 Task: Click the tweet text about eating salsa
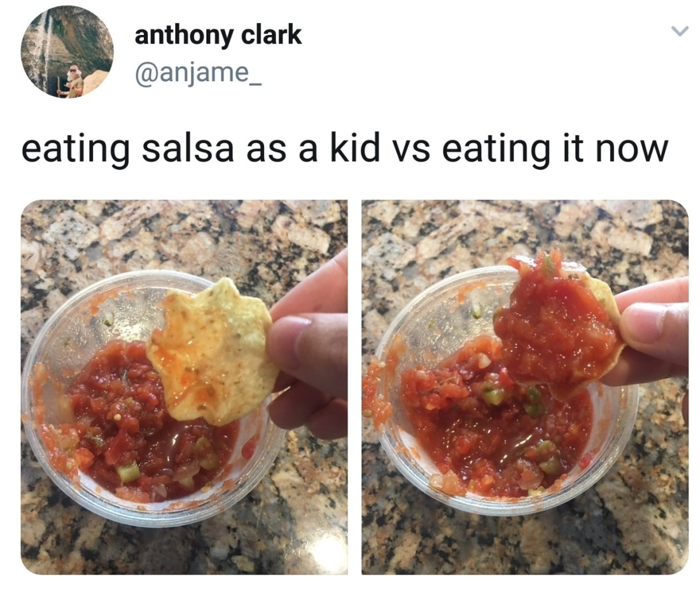tap(345, 149)
